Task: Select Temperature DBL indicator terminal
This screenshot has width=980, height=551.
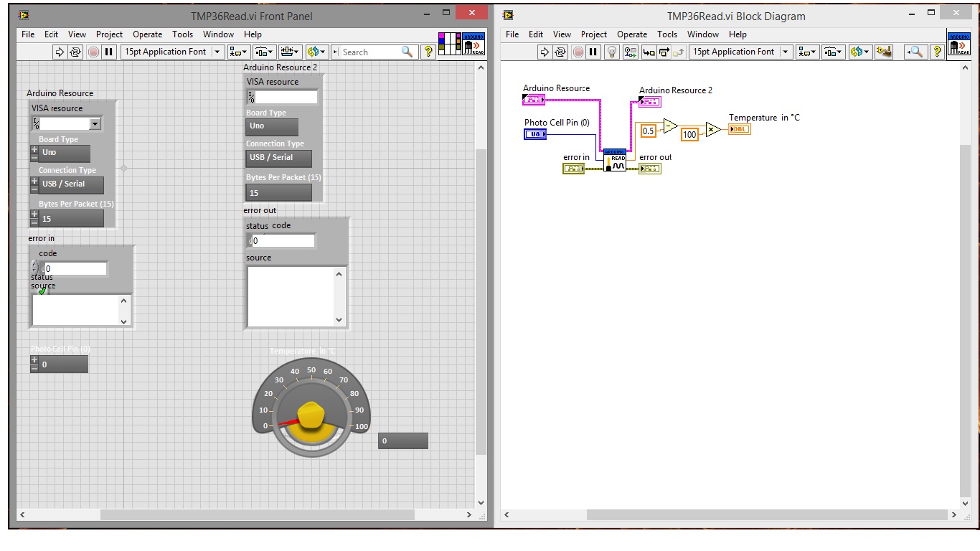Action: 739,129
